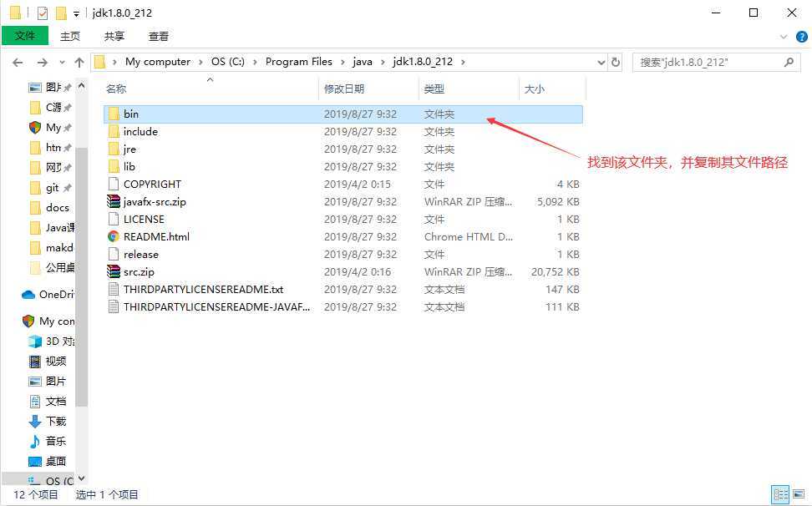Sort by 名称 column header
Screen dimensions: 812x506
(x=116, y=89)
